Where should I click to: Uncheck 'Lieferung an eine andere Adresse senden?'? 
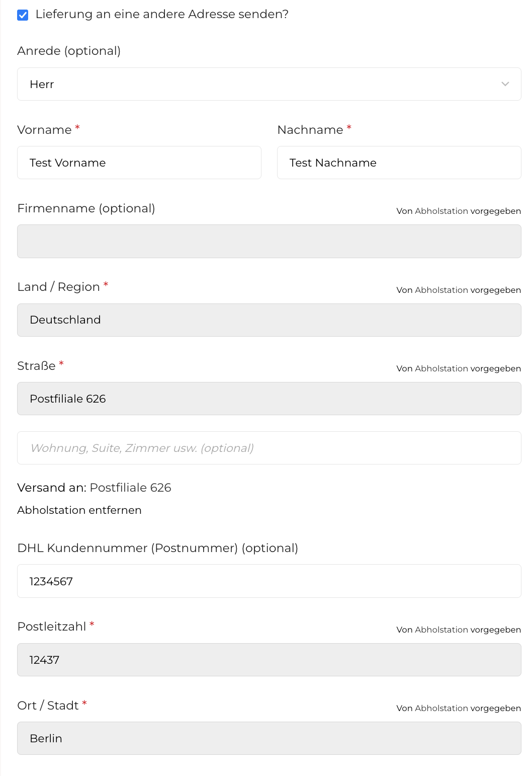22,15
